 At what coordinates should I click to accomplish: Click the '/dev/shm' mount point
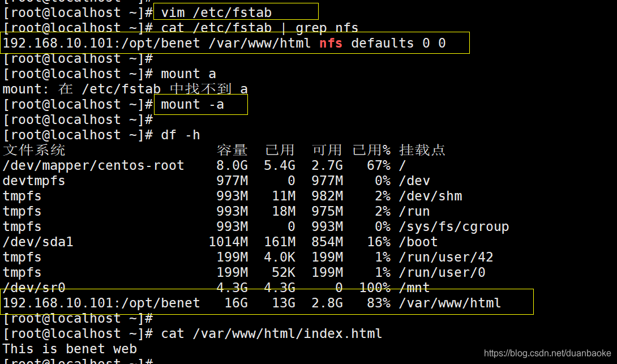coord(430,196)
